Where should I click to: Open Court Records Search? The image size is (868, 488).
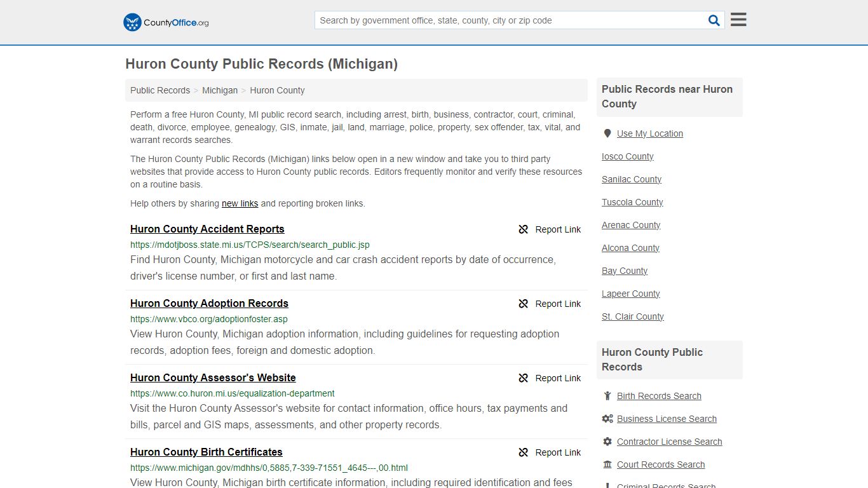click(x=661, y=464)
